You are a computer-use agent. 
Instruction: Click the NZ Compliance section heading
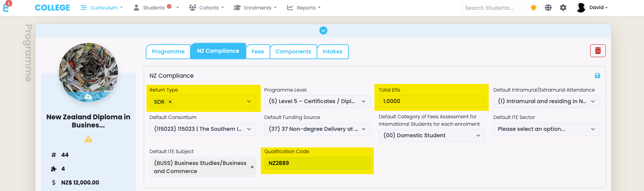click(171, 76)
